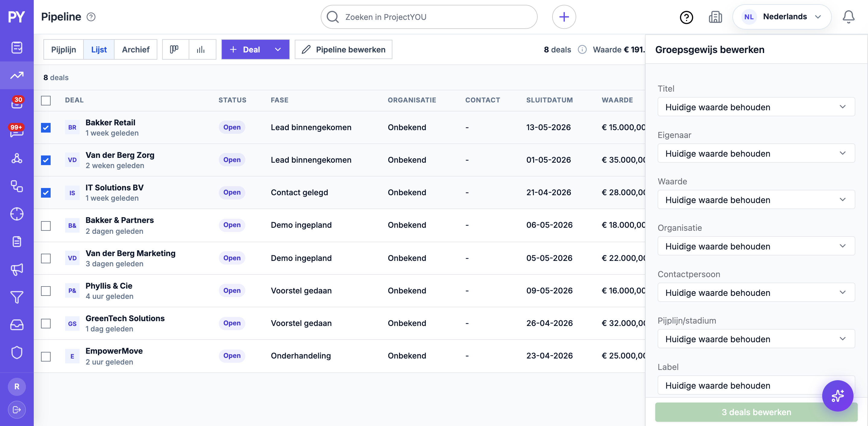This screenshot has height=426, width=868.
Task: Click the logout icon in sidebar
Action: click(x=17, y=409)
